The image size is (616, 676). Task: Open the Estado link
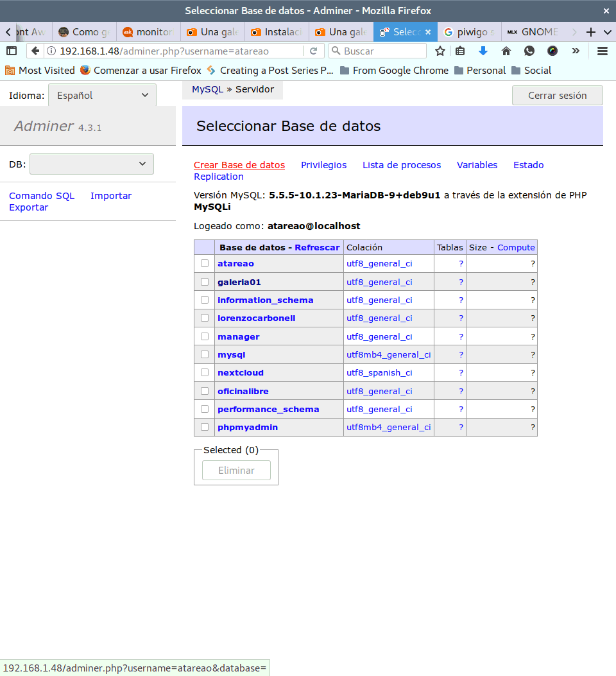pyautogui.click(x=528, y=165)
